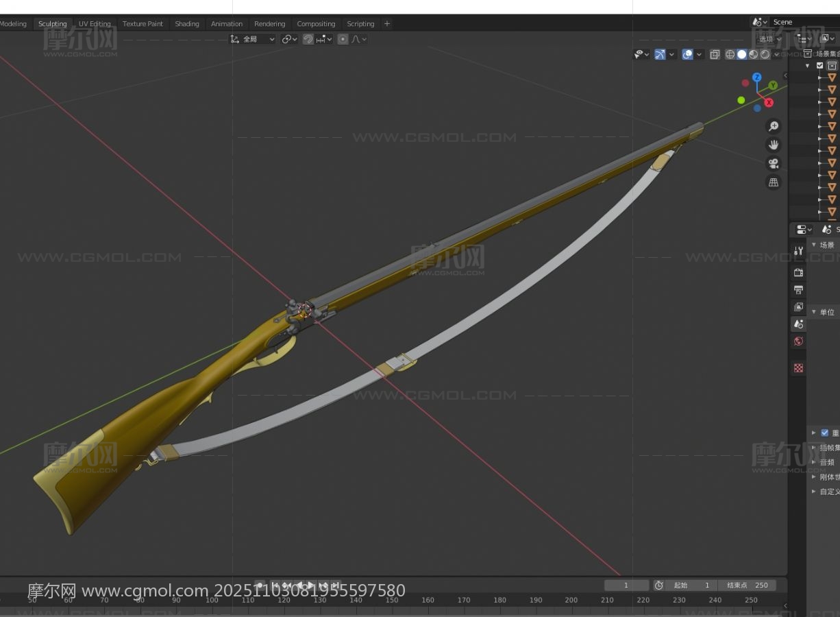Toggle camera view with the camera icon
Viewport: 840px width, 617px height.
point(774,163)
